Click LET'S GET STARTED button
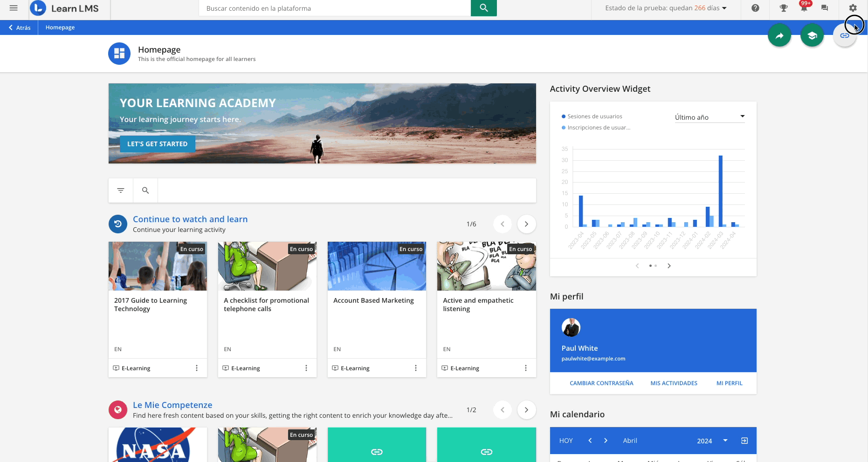868x462 pixels. (158, 144)
